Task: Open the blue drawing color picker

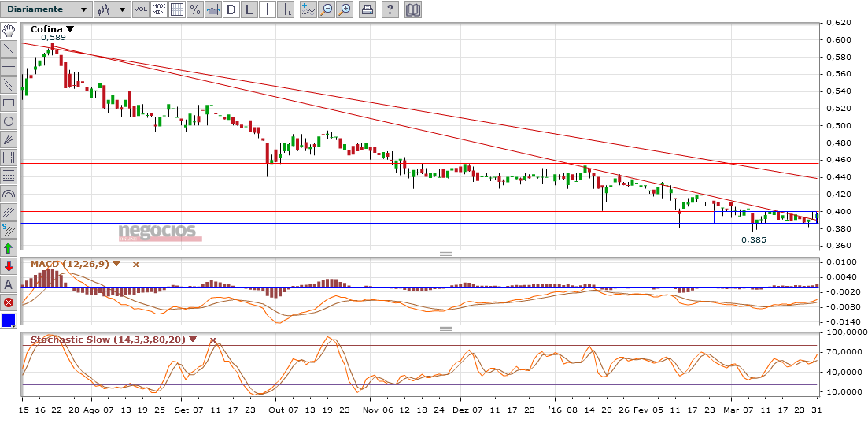Action: [9, 321]
